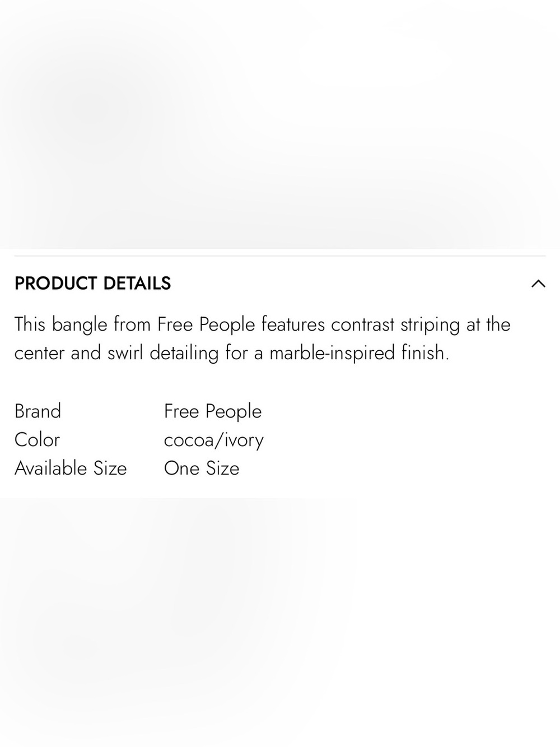Click the cocoa/ivory color value

coord(214,440)
